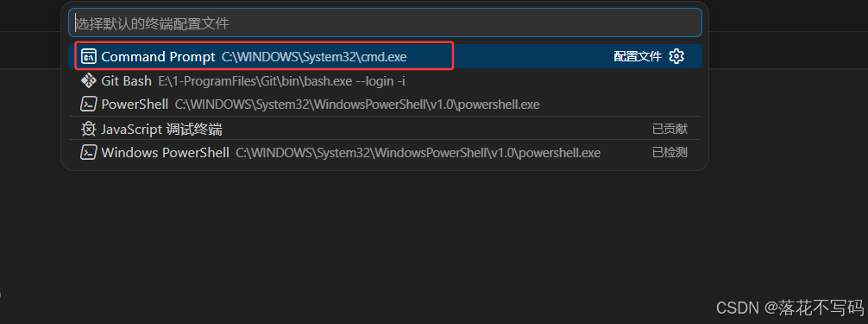Screen dimensions: 868x324
Task: Choose the Windows PowerShell detected profile
Action: tap(386, 153)
